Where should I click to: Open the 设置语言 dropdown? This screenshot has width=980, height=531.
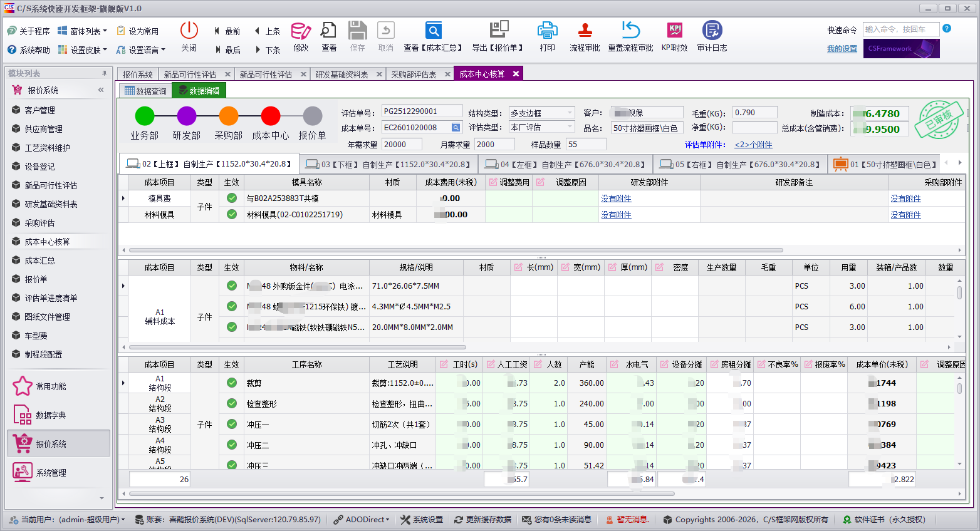(x=141, y=50)
